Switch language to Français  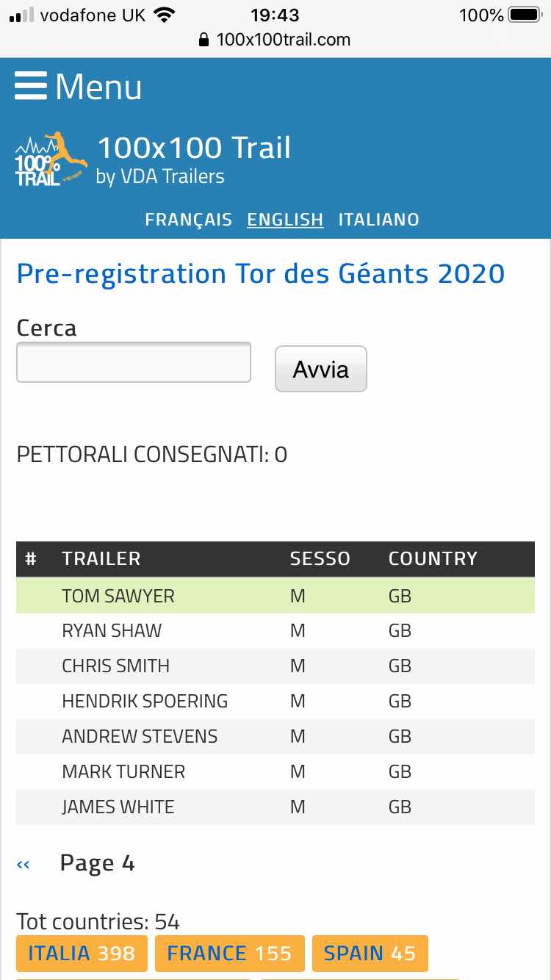[x=188, y=220]
